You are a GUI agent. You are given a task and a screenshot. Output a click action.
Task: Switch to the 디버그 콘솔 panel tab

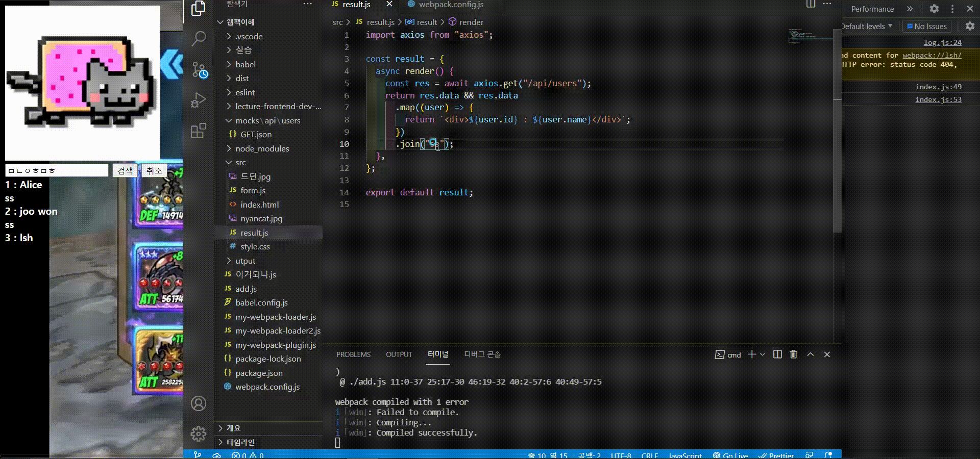click(x=482, y=354)
